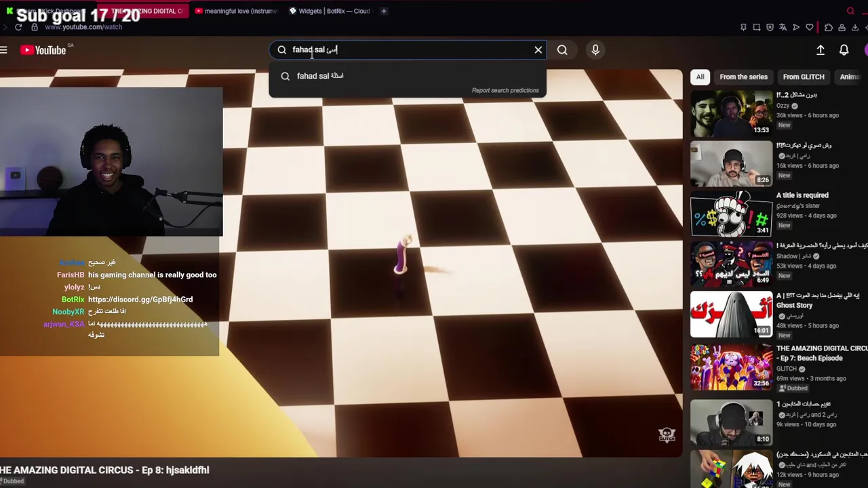868x488 pixels.
Task: Click the NoobyXR chat username
Action: [x=68, y=312]
